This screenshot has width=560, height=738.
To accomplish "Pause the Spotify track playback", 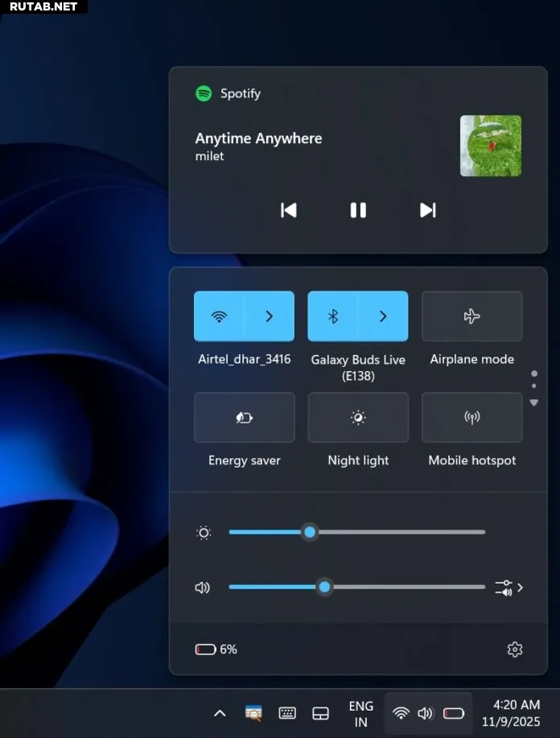I will [358, 210].
